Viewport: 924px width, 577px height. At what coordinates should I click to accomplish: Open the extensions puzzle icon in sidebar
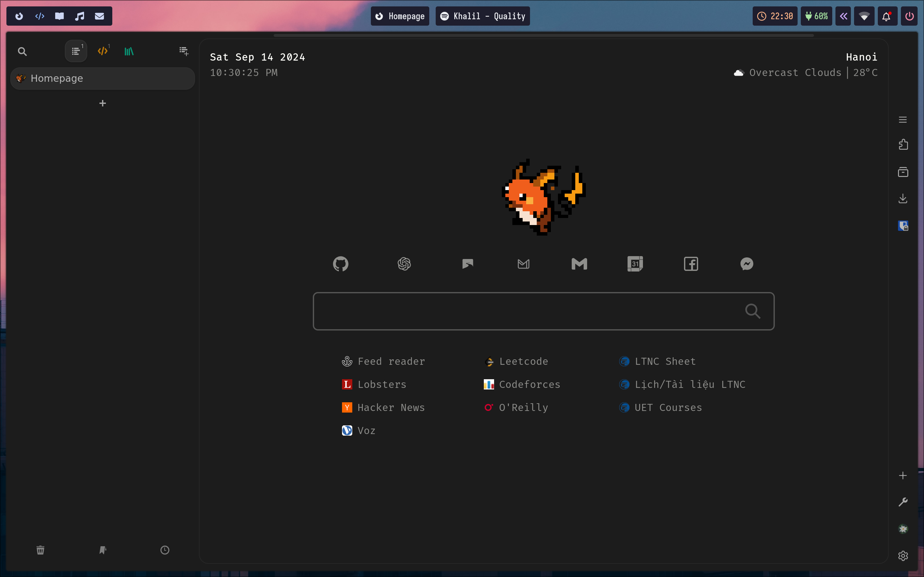903,145
